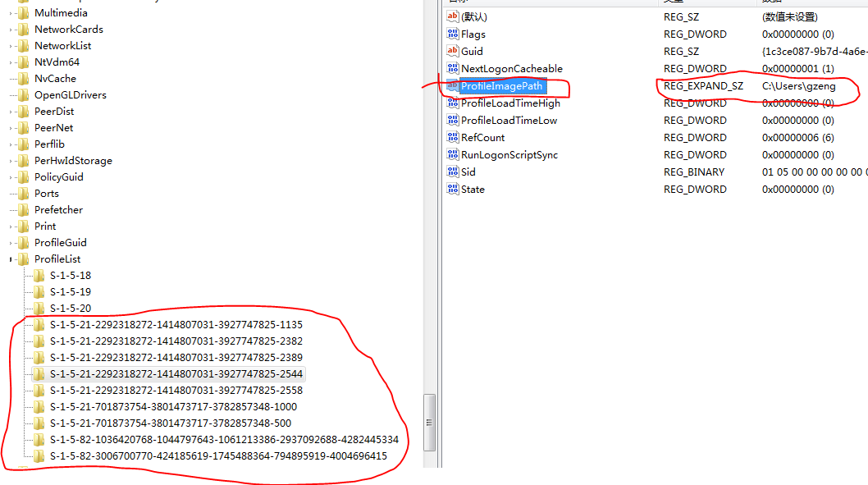868x485 pixels.
Task: Click the S-1-5-18 key folder icon
Action: pos(39,276)
